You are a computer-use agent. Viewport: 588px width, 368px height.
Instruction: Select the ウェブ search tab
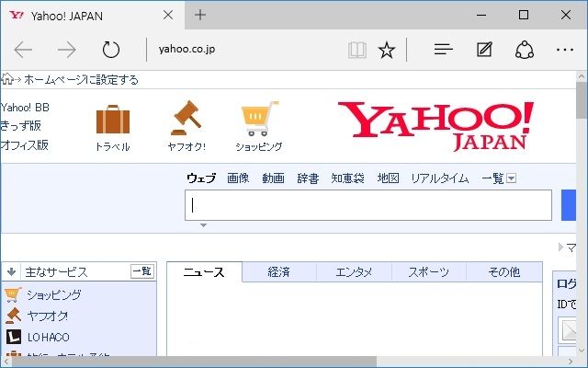pyautogui.click(x=201, y=178)
